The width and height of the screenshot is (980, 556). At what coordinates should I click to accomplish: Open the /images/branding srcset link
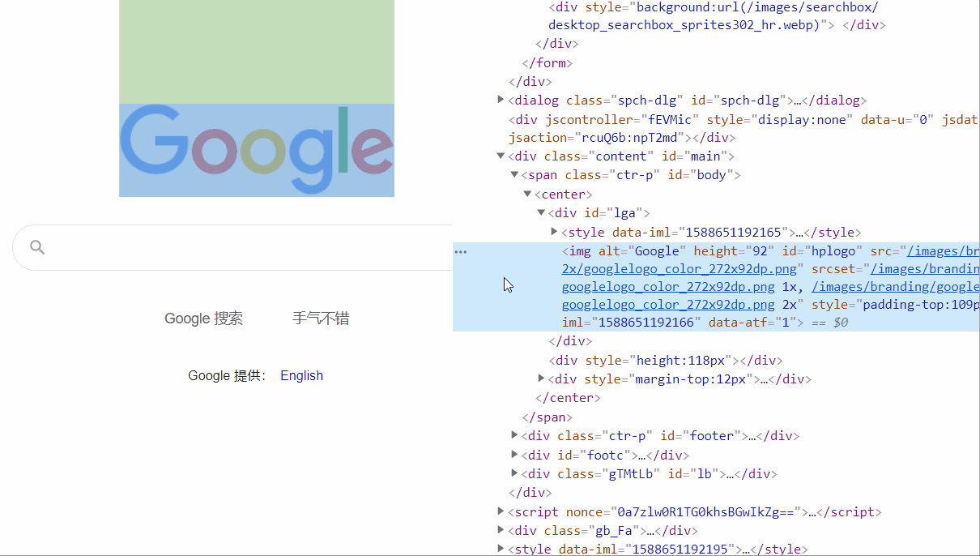click(x=925, y=269)
